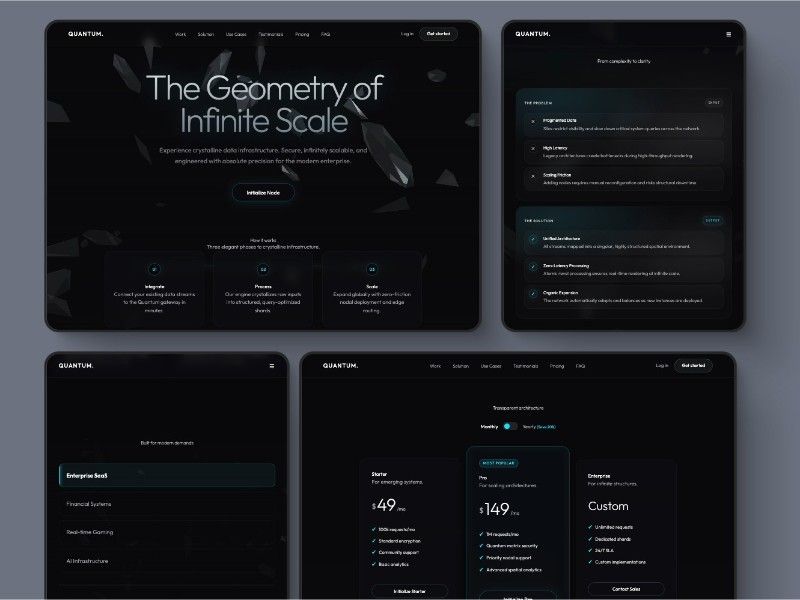Click check icon beside Unified Architecture
The height and width of the screenshot is (600, 800).
533,239
